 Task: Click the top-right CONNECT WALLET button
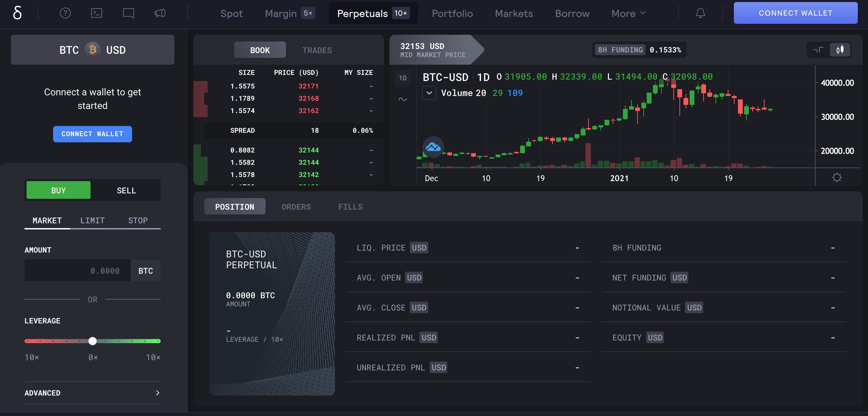click(x=795, y=13)
